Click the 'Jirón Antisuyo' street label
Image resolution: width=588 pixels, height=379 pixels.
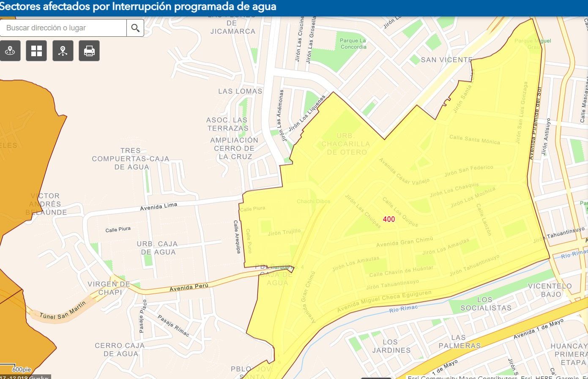click(x=547, y=136)
